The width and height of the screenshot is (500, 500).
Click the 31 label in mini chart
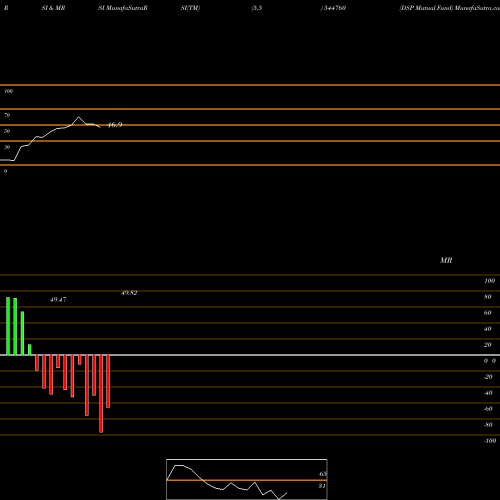point(322,486)
